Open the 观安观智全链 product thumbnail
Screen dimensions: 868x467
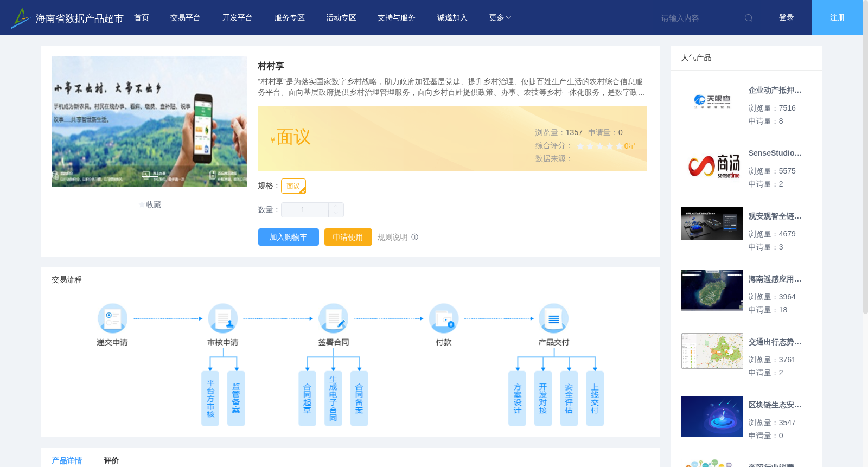712,223
